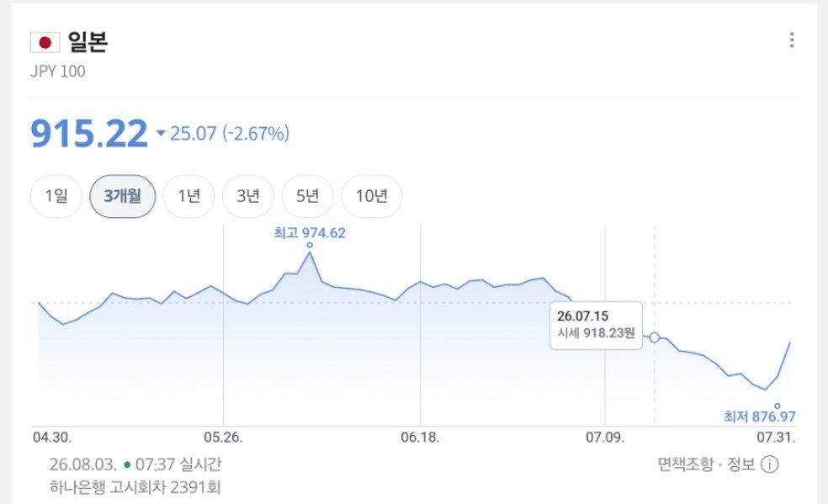Open the 정보 info link
This screenshot has width=828, height=504.
coord(740,464)
